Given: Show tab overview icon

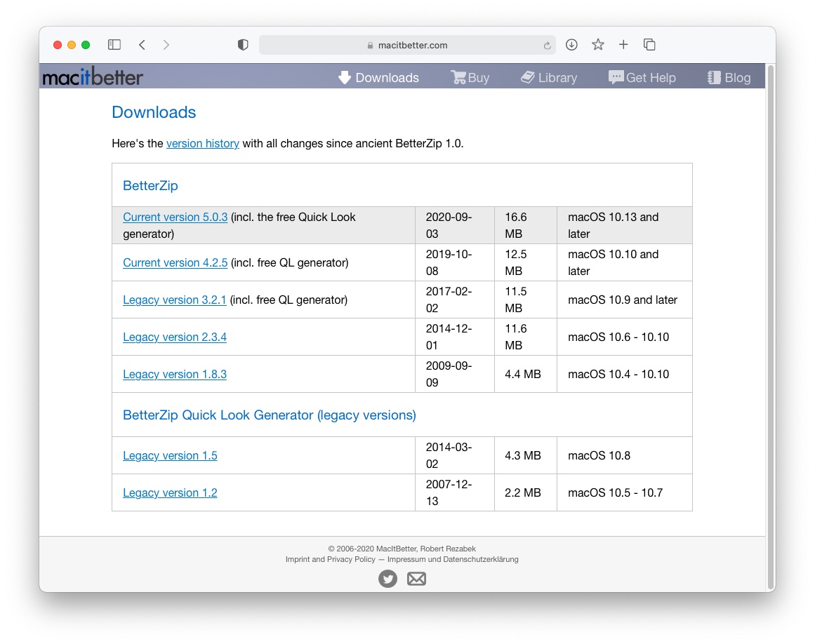Looking at the screenshot, I should pos(649,45).
